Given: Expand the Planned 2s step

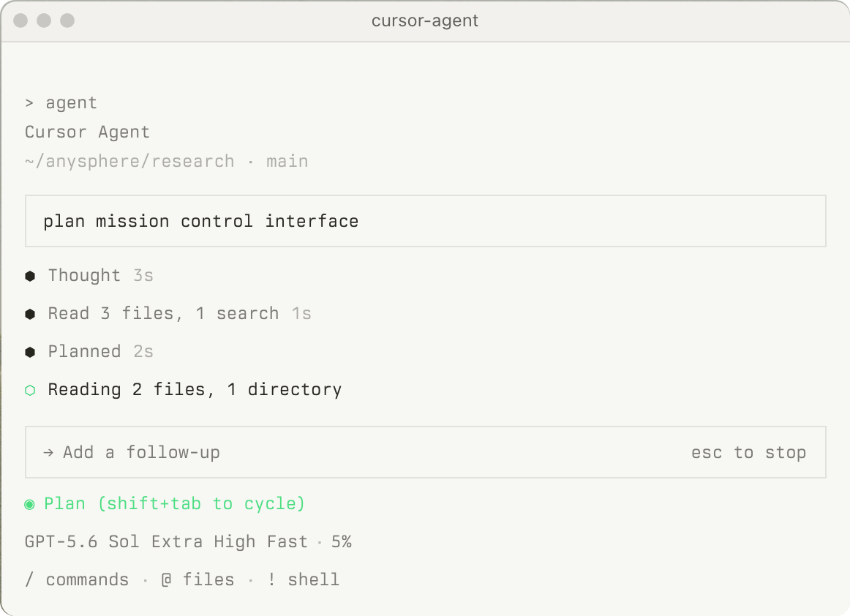Looking at the screenshot, I should (x=89, y=351).
